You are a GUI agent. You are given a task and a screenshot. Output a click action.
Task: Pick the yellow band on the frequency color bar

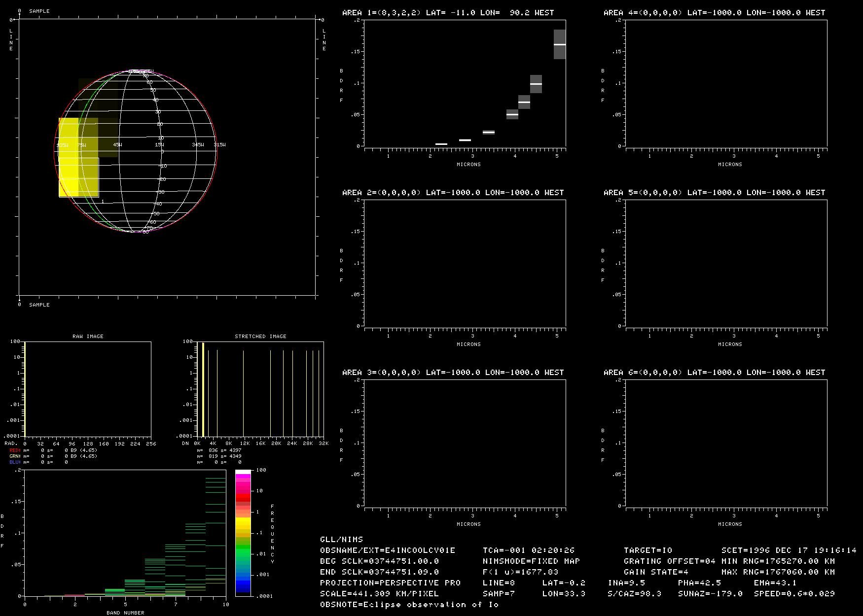click(243, 521)
